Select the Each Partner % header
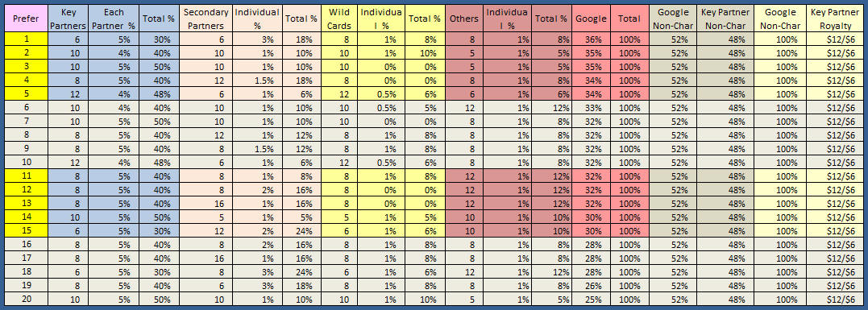This screenshot has height=310, width=868. pos(114,19)
